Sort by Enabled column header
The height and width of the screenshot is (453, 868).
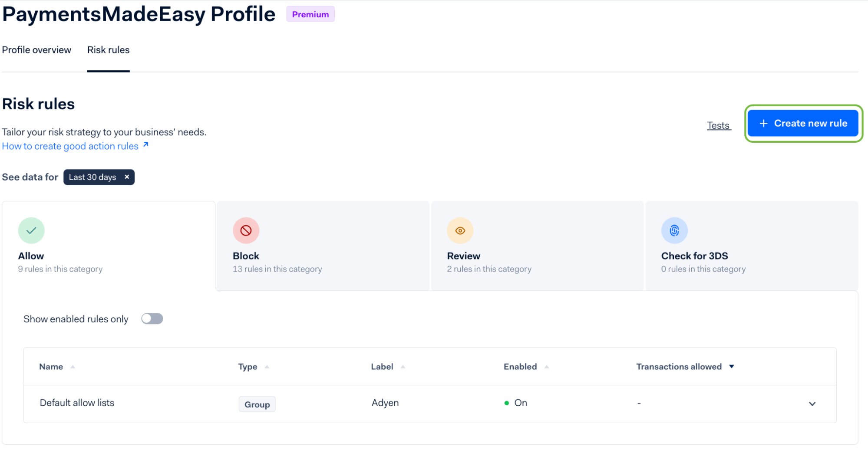coord(520,367)
